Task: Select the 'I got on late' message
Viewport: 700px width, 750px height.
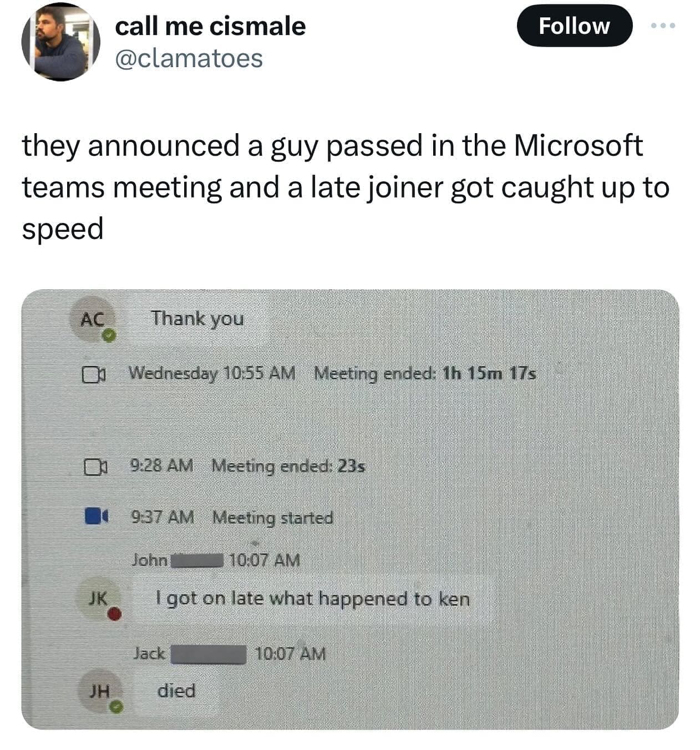Action: click(x=312, y=599)
